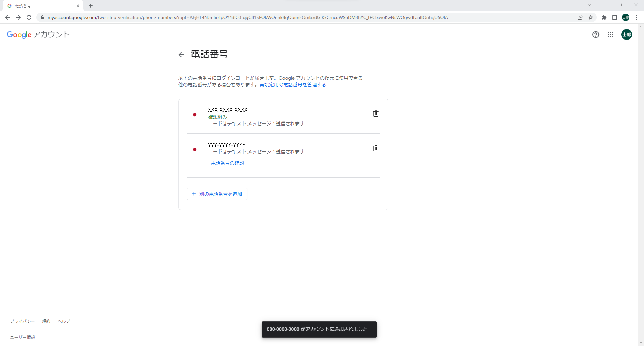Open tab search chevron in title bar
The width and height of the screenshot is (644, 346).
(590, 5)
